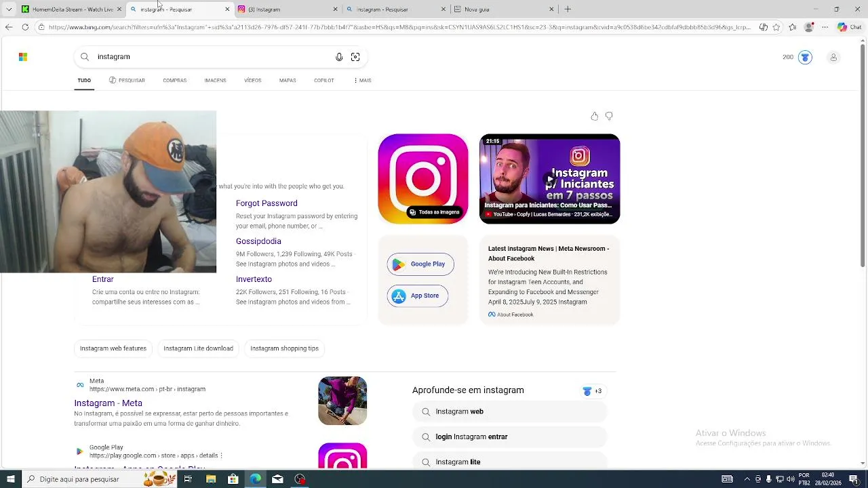The height and width of the screenshot is (488, 868).
Task: Select Instagram web suggested search
Action: [509, 411]
